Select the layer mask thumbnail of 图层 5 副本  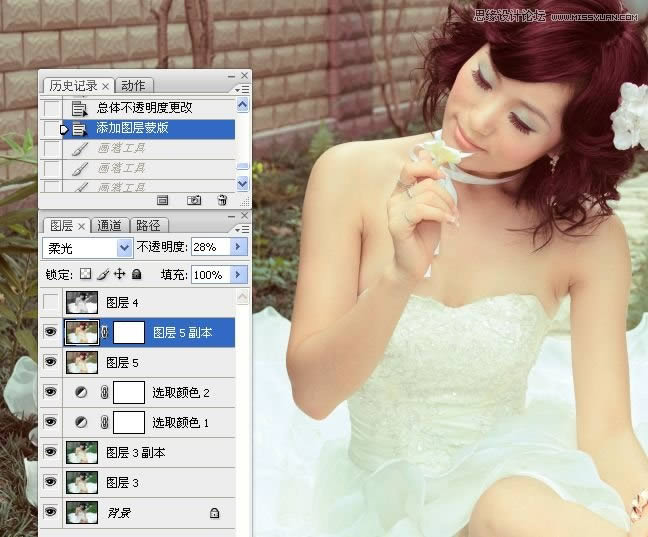(x=128, y=332)
